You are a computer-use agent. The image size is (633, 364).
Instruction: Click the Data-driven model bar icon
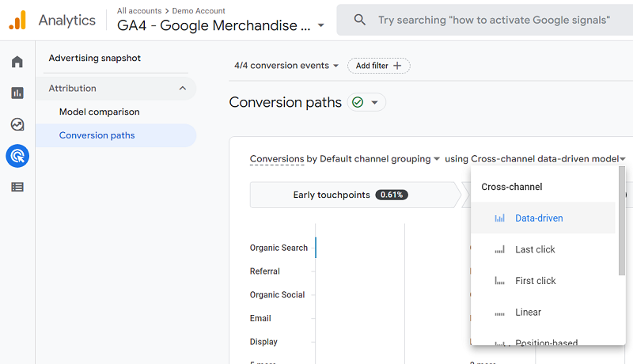(500, 218)
